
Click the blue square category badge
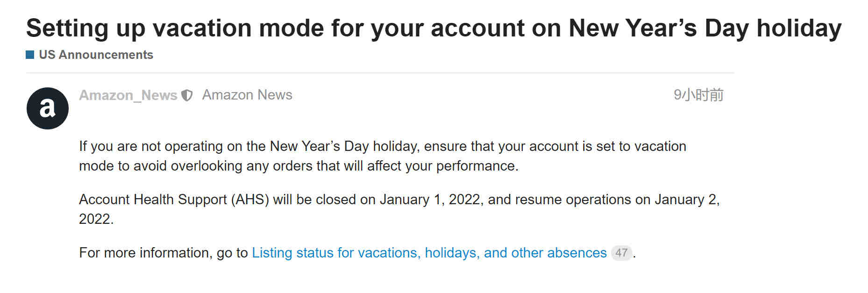tap(30, 55)
